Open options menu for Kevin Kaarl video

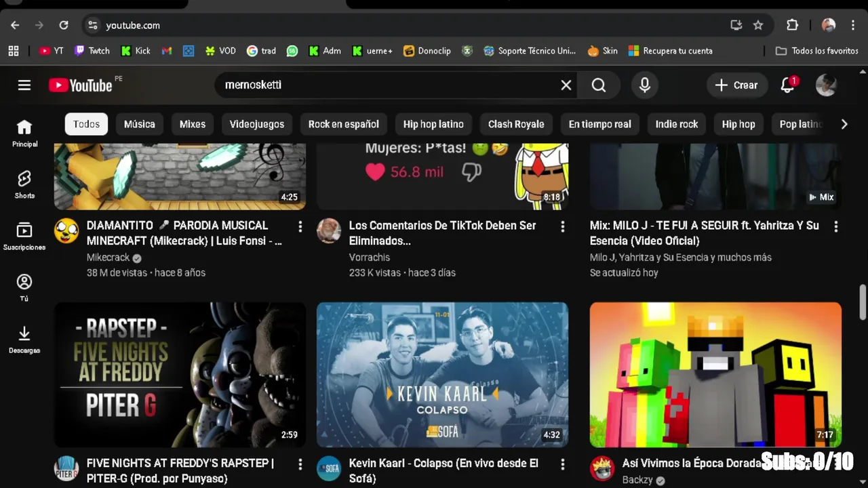[562, 464]
